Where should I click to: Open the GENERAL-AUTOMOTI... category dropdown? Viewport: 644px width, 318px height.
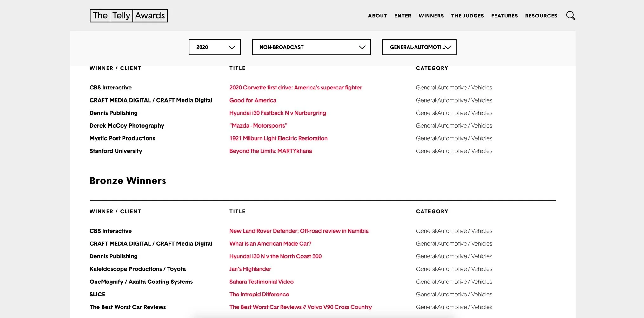click(x=419, y=47)
